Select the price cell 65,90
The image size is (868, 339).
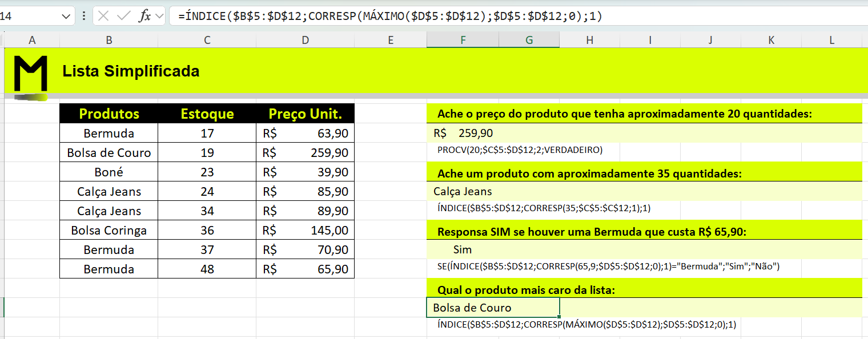[x=306, y=269]
